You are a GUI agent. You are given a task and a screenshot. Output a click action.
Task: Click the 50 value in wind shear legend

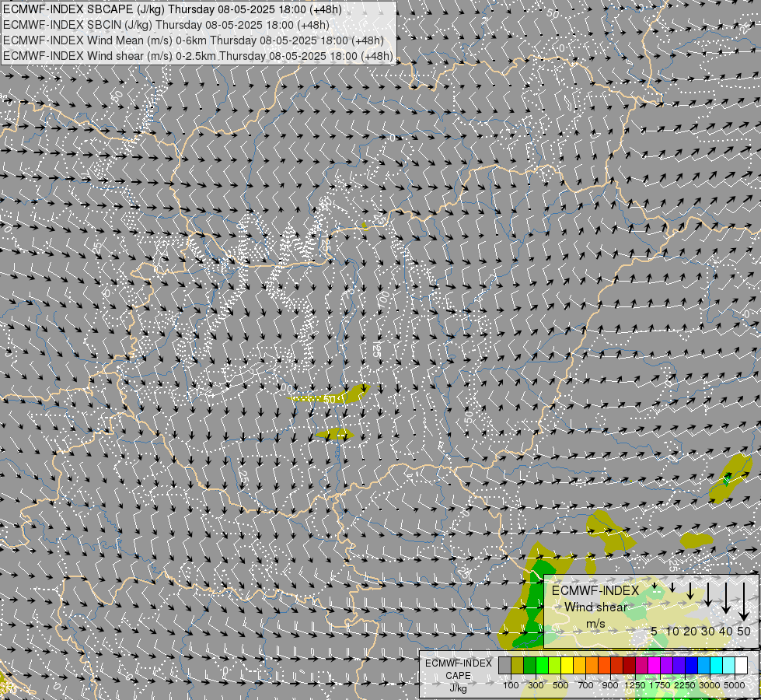(744, 631)
